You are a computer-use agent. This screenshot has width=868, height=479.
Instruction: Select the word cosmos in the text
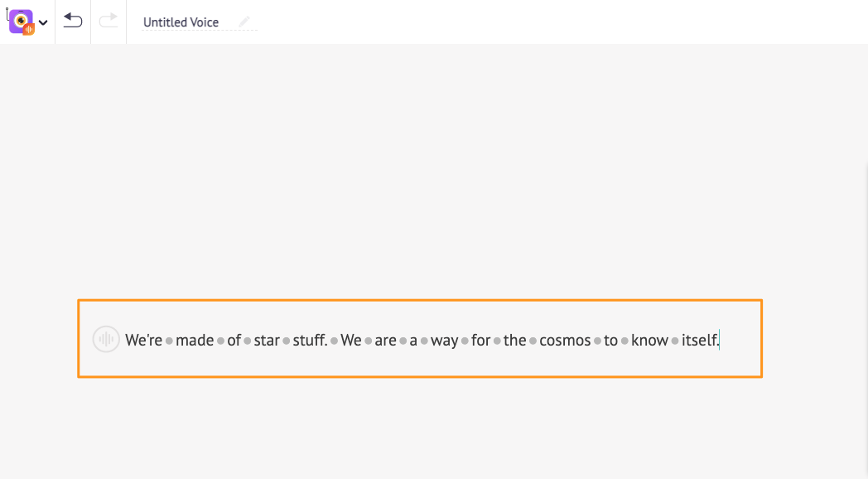tap(565, 340)
